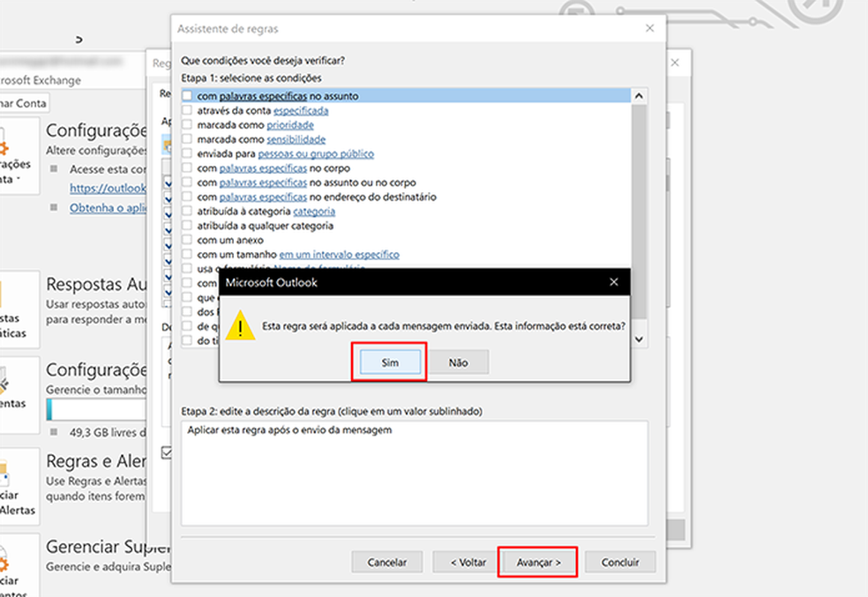Open 'pessoas ou grupo público' link
Viewport: 868px width, 597px height.
pyautogui.click(x=316, y=153)
